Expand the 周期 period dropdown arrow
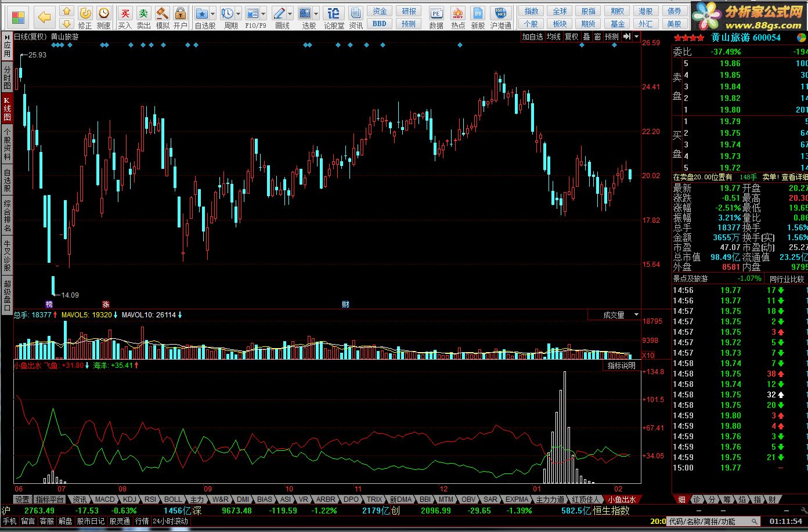 (239, 13)
